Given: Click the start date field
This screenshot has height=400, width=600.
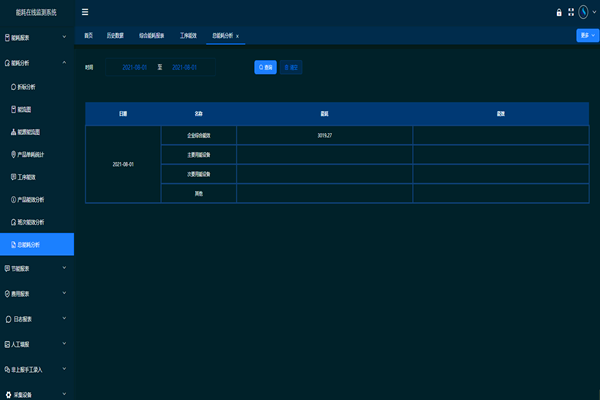Looking at the screenshot, I should [x=134, y=67].
